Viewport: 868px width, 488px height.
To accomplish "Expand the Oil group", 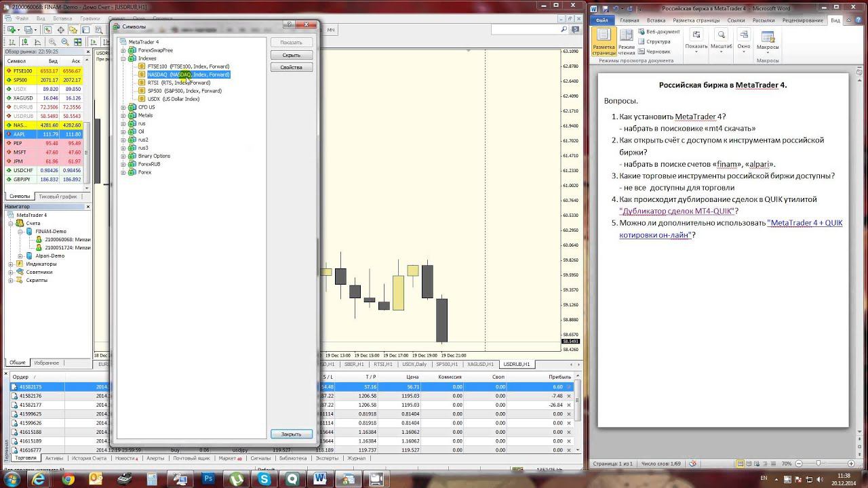I will [x=123, y=131].
